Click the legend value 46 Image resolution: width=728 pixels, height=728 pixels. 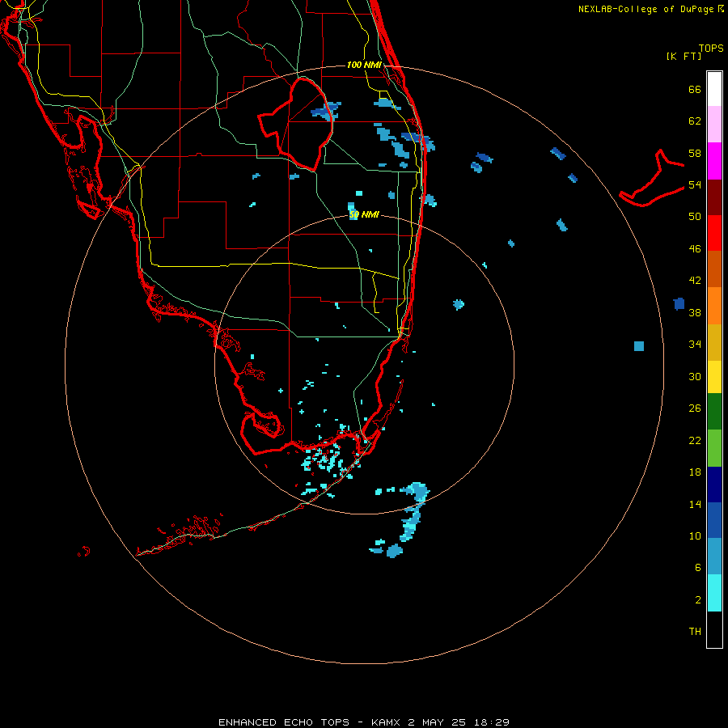coord(695,249)
